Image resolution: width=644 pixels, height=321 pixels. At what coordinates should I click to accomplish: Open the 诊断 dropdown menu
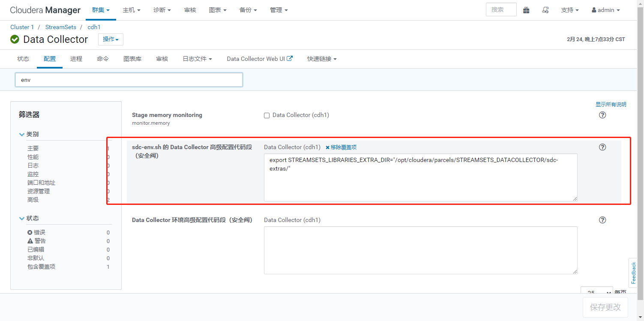tap(162, 10)
